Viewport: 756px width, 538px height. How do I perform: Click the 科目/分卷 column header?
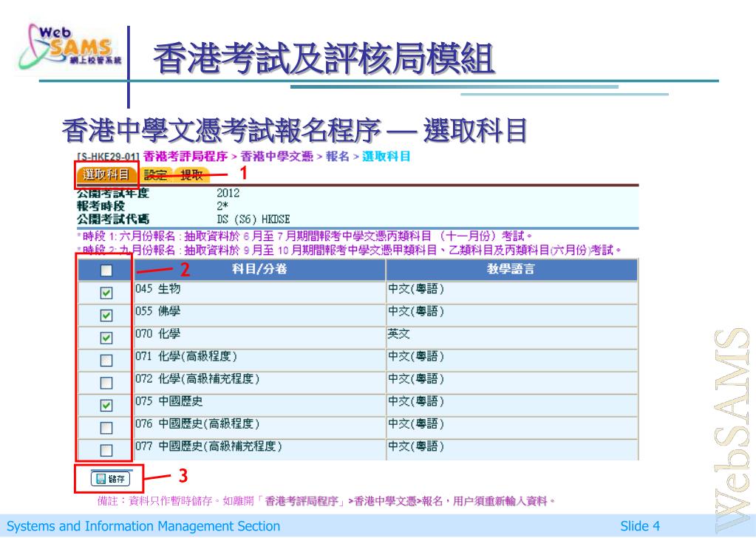click(x=260, y=269)
